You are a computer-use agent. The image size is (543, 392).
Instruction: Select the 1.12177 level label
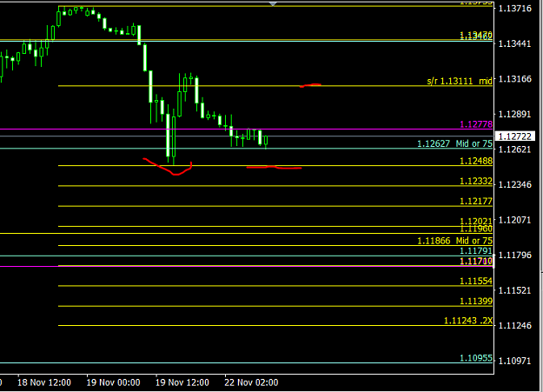(476, 201)
